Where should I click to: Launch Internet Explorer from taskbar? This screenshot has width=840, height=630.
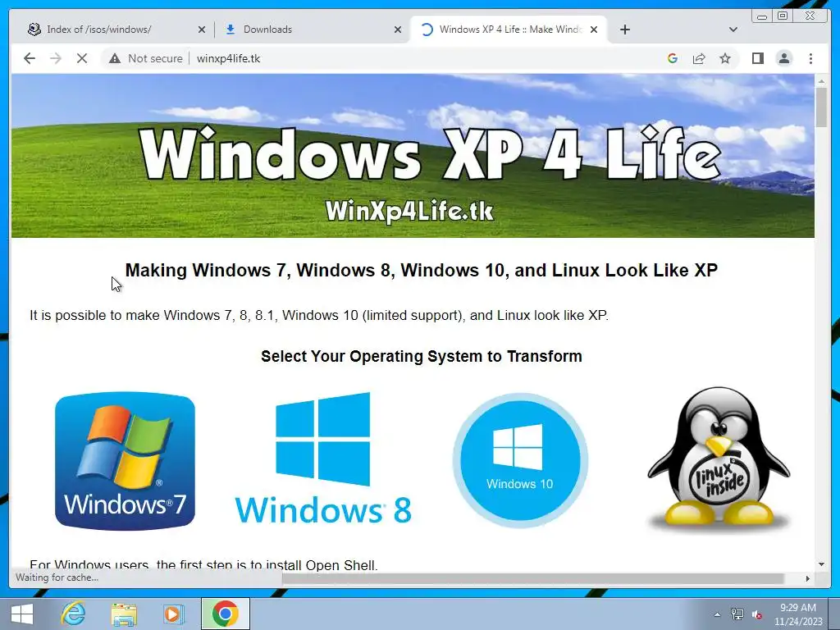pos(73,614)
